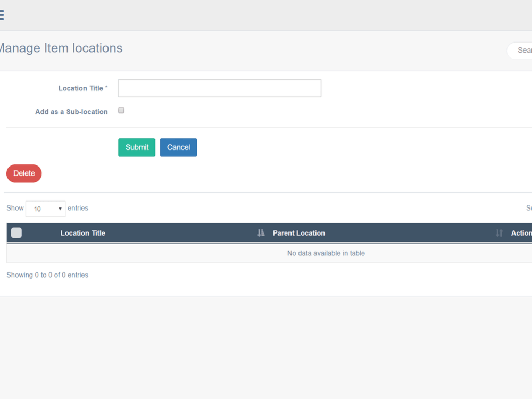Toggle the select-all checkbox in the table header
The width and height of the screenshot is (532, 399).
[x=16, y=232]
